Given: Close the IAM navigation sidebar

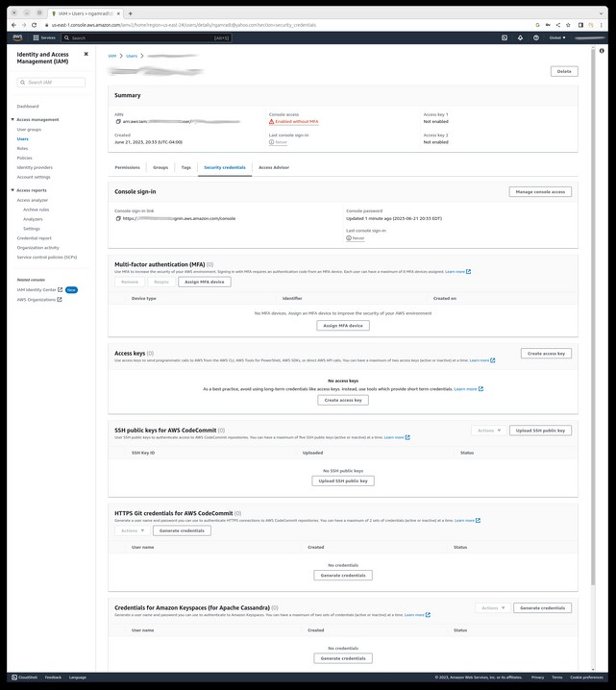Looking at the screenshot, I should point(86,54).
